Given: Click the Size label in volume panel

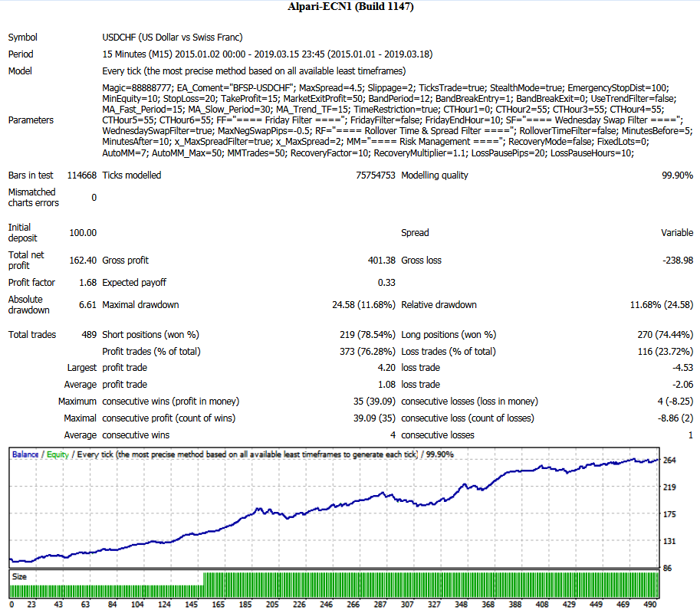Looking at the screenshot, I should [x=19, y=577].
